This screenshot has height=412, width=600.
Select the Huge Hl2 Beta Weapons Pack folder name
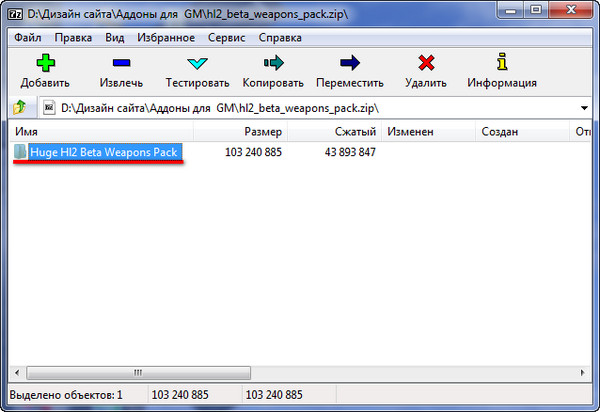(104, 152)
